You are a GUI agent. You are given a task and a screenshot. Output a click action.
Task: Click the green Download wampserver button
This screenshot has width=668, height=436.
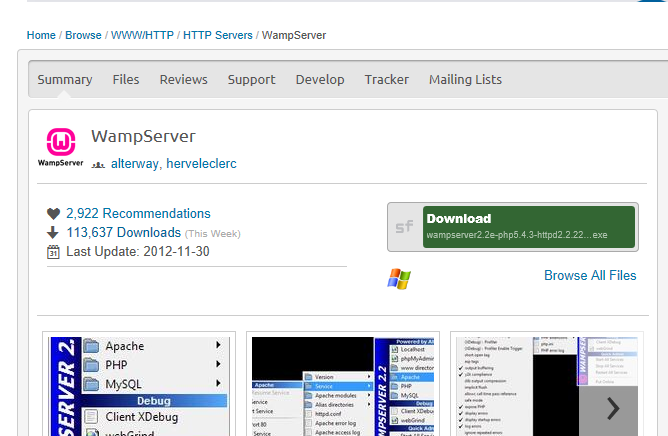[529, 227]
